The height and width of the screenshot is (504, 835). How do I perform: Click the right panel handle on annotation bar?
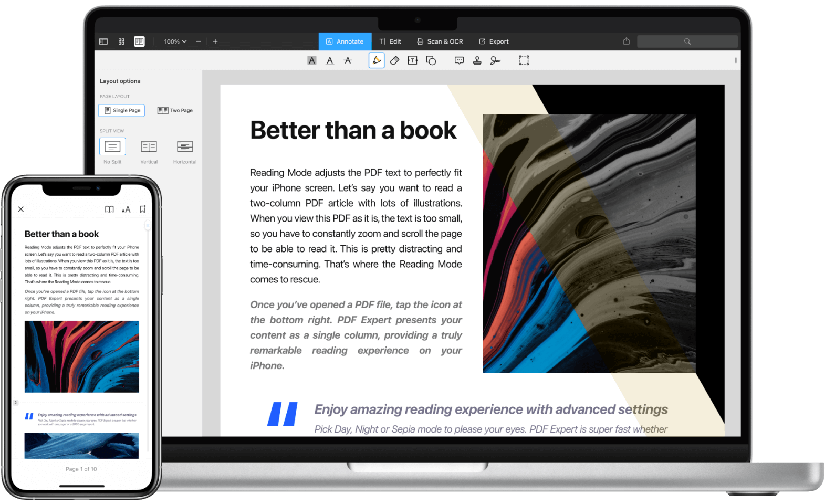click(736, 60)
